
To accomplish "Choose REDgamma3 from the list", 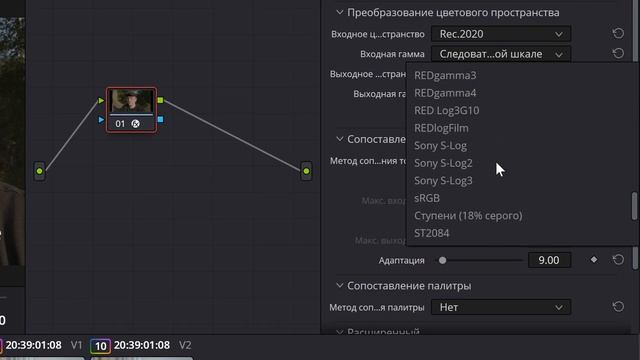I will point(445,76).
